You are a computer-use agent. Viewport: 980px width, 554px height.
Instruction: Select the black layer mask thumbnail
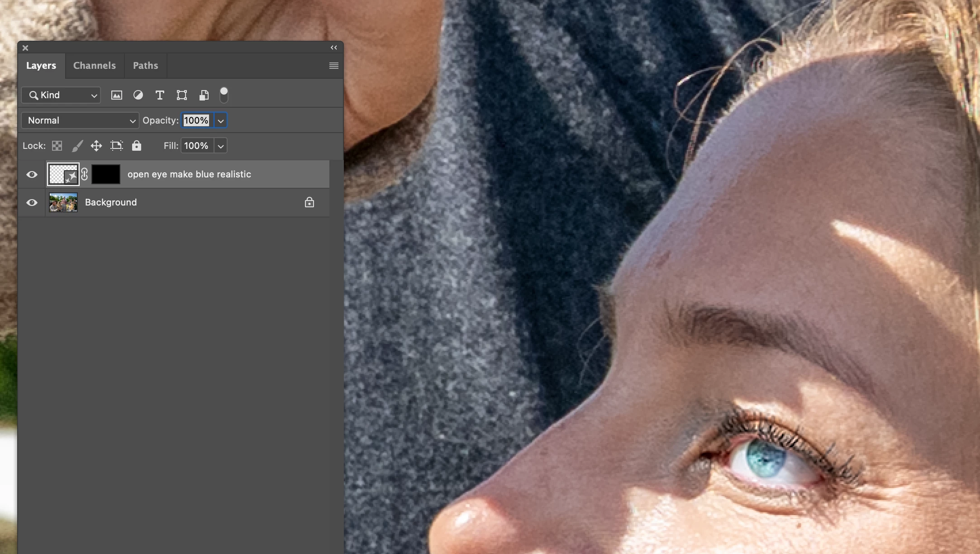pyautogui.click(x=106, y=174)
